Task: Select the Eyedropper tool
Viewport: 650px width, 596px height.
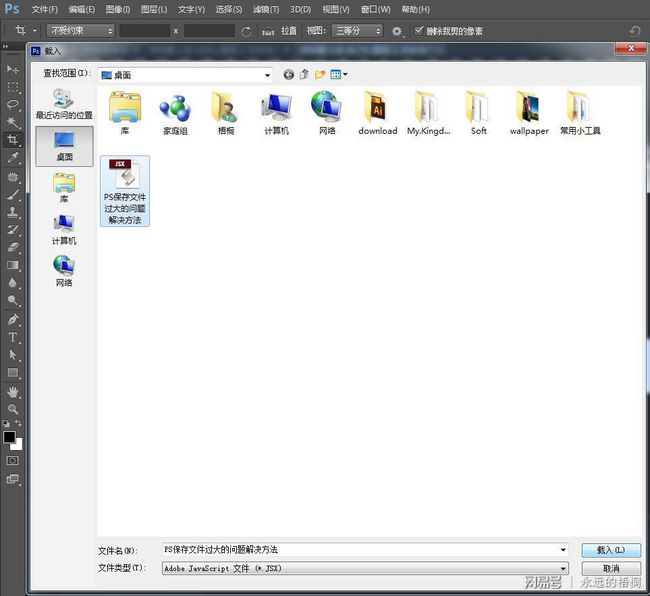Action: pyautogui.click(x=12, y=157)
